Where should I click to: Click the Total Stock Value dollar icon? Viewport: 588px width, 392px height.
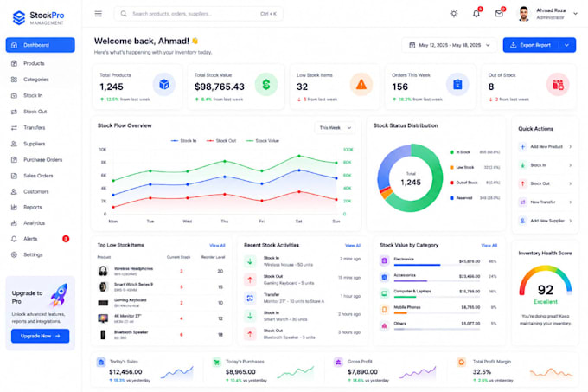click(265, 85)
